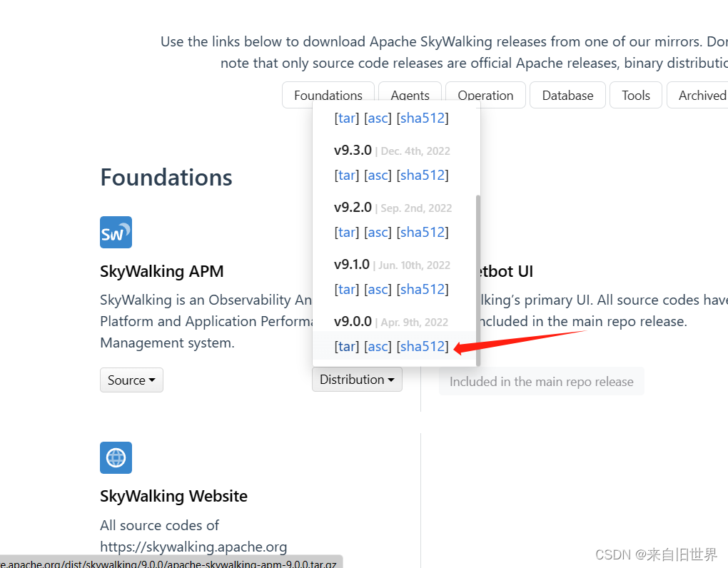Click the v9.1.0 version label
The image size is (728, 568).
point(352,264)
